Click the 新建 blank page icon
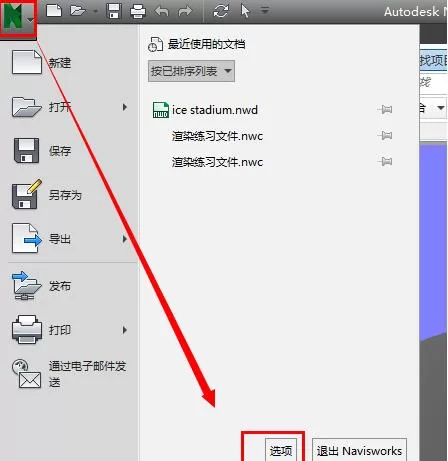 click(27, 62)
